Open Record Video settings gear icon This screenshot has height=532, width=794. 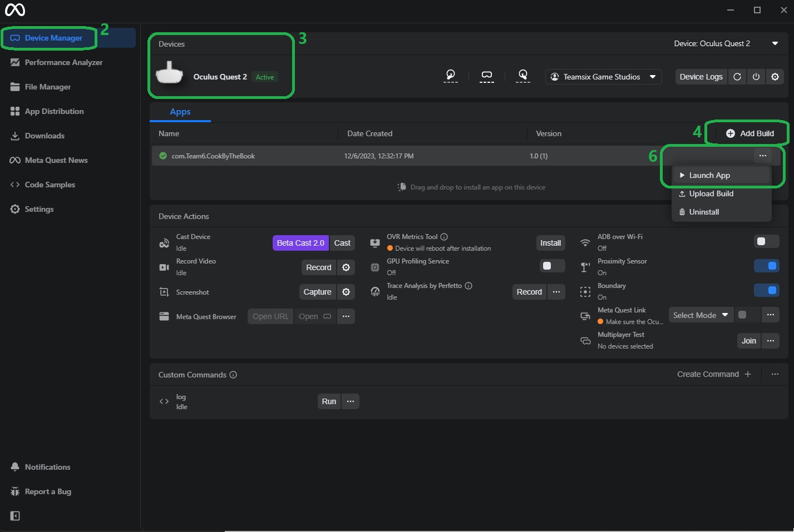[x=346, y=267]
